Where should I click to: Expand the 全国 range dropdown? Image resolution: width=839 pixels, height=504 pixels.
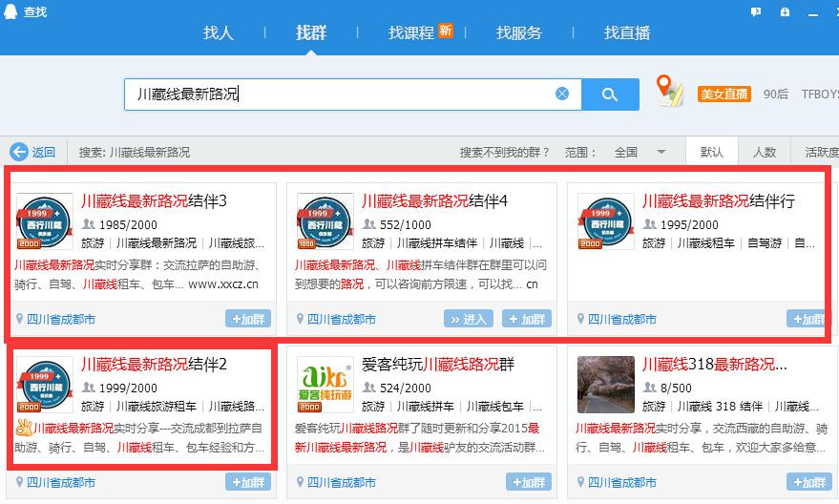click(x=661, y=152)
